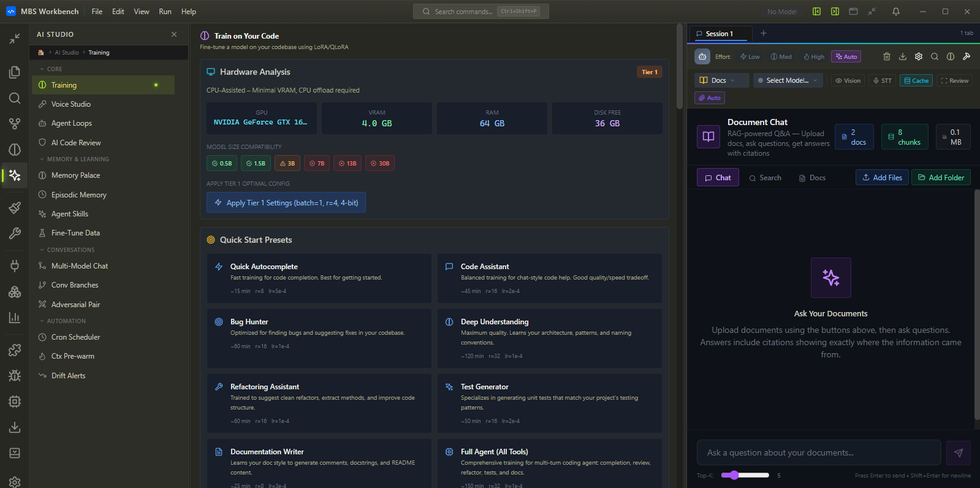Click the window layout icon in title bar
The width and height of the screenshot is (980, 488).
(853, 12)
